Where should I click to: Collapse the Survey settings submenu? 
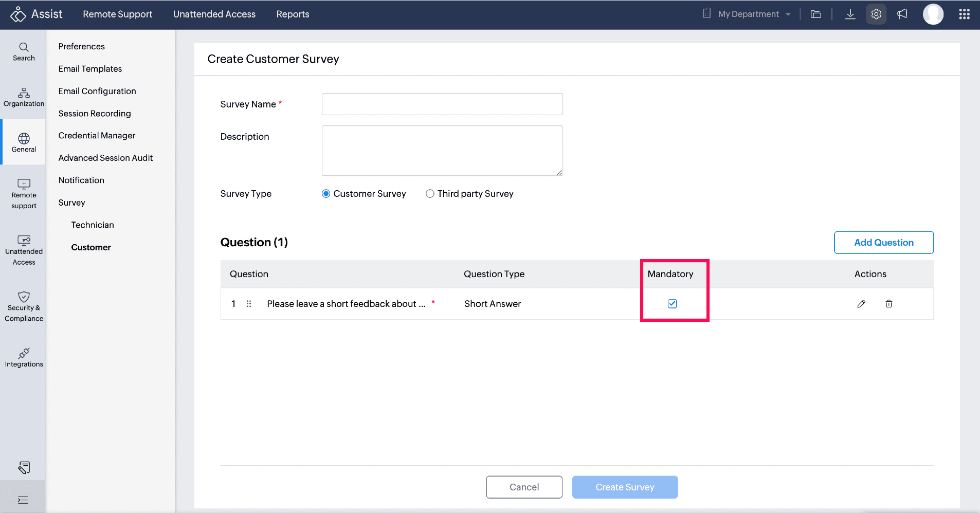click(x=72, y=203)
